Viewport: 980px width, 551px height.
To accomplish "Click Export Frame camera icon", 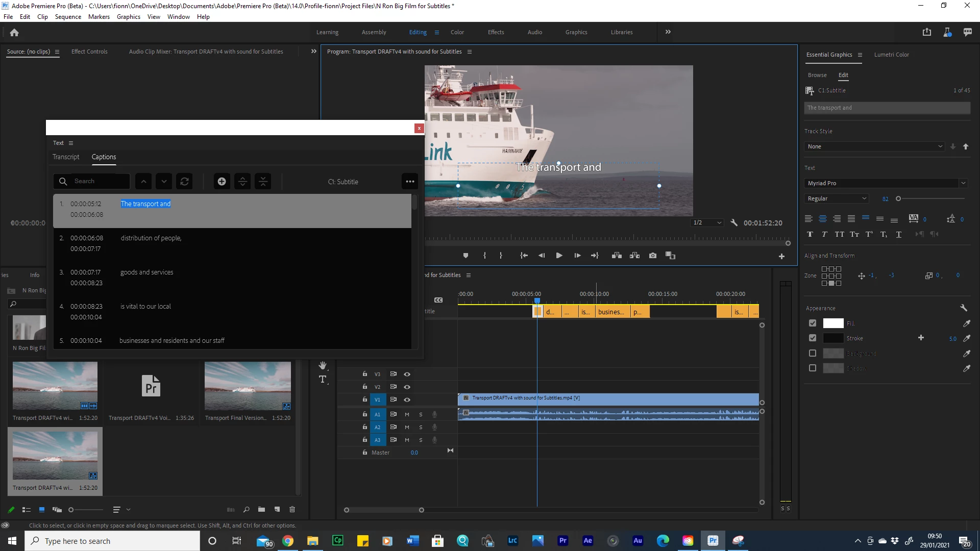I will 652,256.
